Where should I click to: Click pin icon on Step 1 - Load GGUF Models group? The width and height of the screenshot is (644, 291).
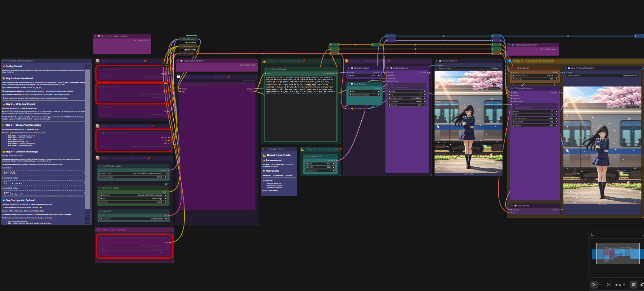coord(145,61)
